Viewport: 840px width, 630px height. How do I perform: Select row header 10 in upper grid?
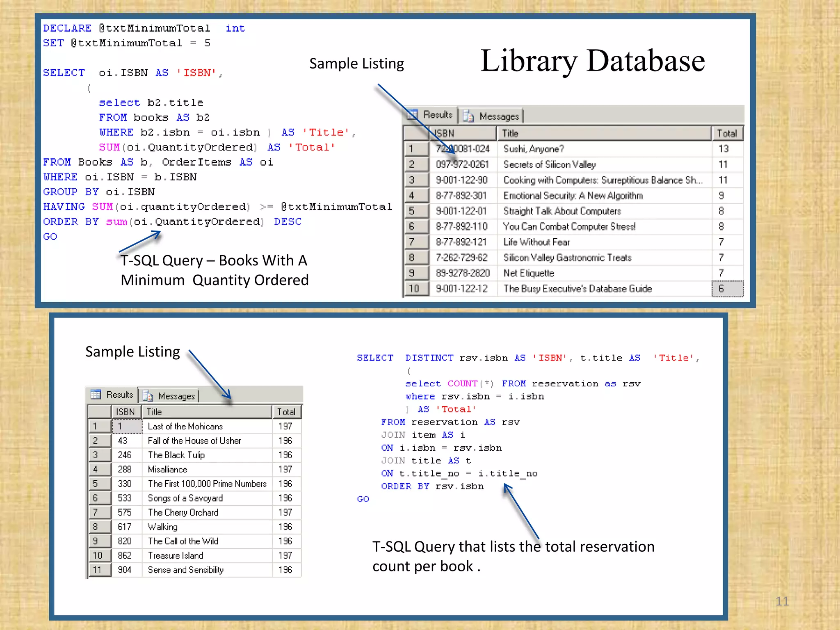[x=416, y=289]
